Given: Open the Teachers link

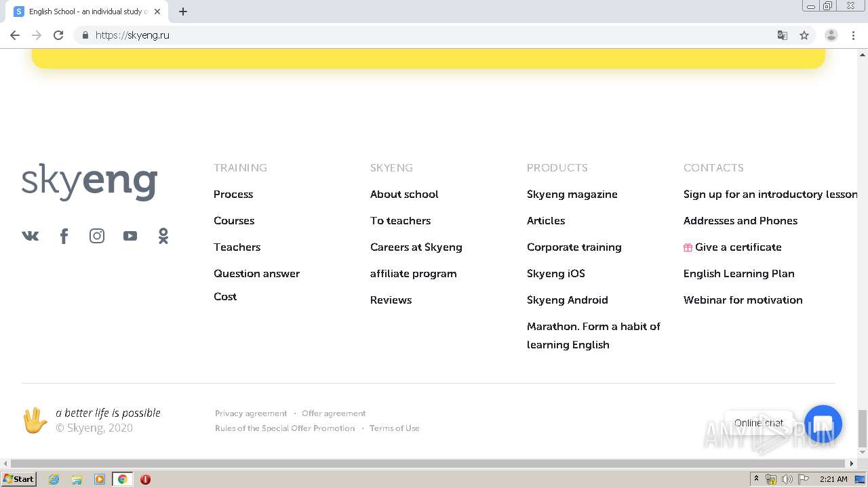Looking at the screenshot, I should [237, 247].
